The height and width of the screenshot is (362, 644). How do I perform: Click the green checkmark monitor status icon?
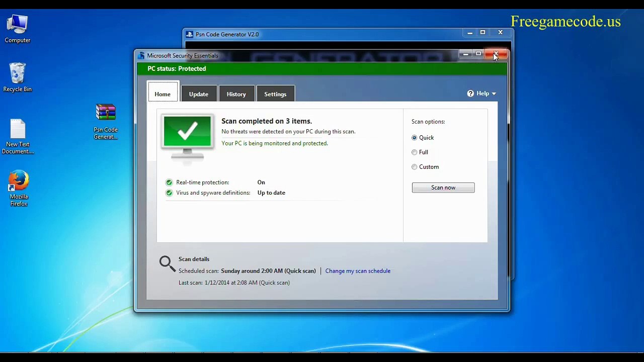(187, 136)
